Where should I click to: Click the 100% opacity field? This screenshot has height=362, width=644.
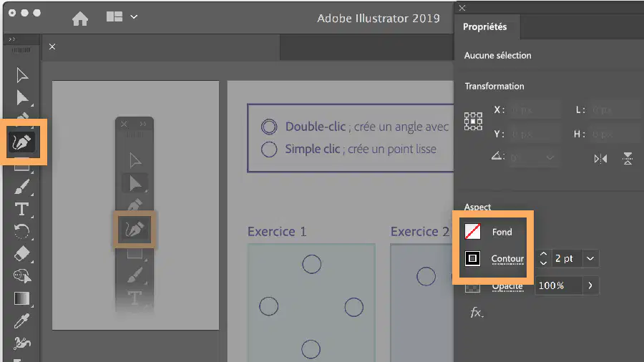tap(559, 285)
